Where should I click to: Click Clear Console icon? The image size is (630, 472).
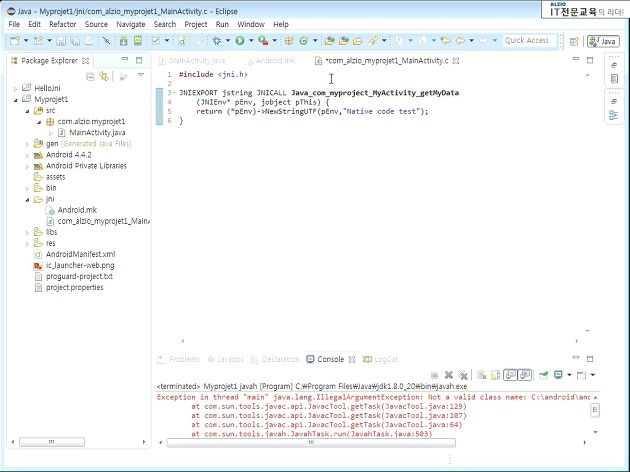coord(481,375)
